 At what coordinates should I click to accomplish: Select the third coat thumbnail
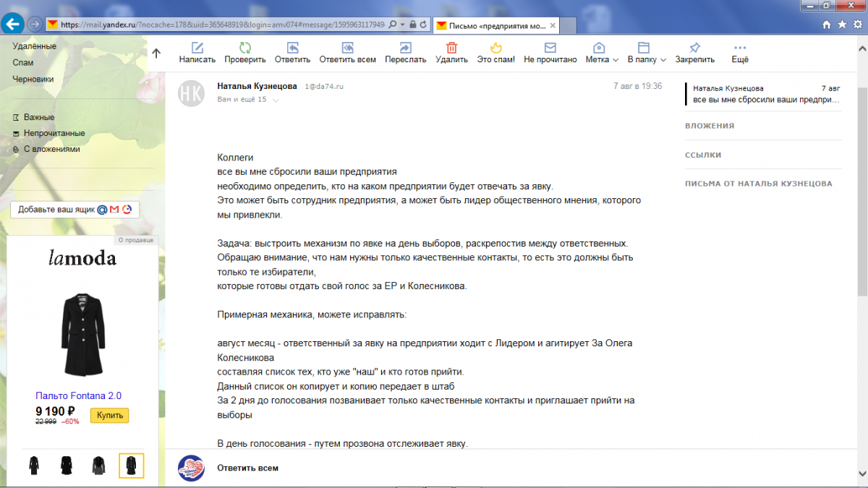point(98,465)
